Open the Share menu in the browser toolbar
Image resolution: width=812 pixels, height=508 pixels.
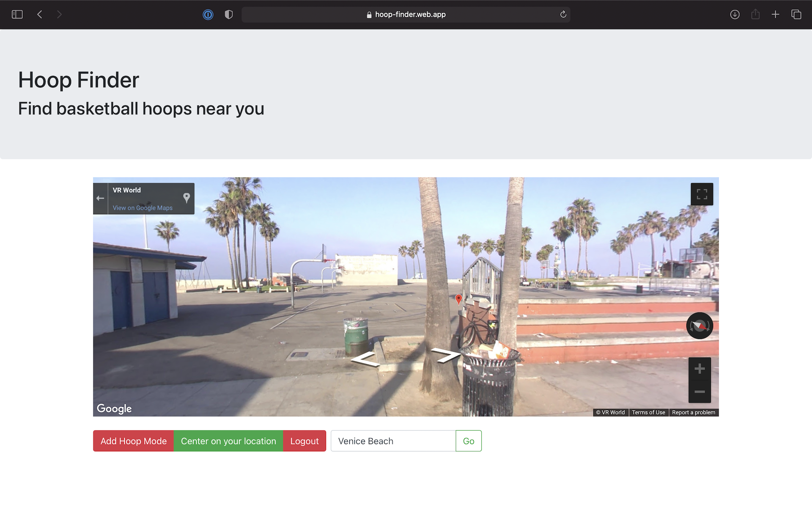pyautogui.click(x=755, y=14)
